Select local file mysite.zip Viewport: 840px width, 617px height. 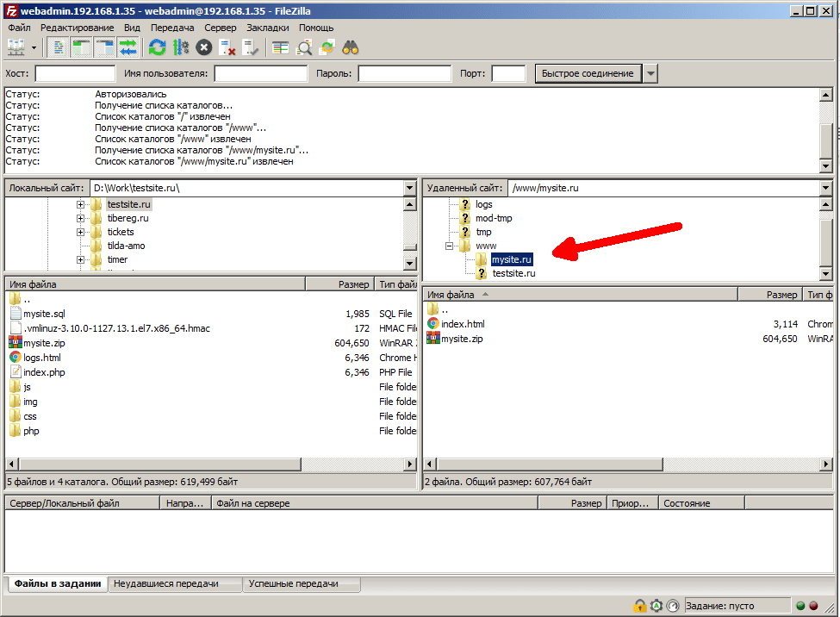[44, 343]
